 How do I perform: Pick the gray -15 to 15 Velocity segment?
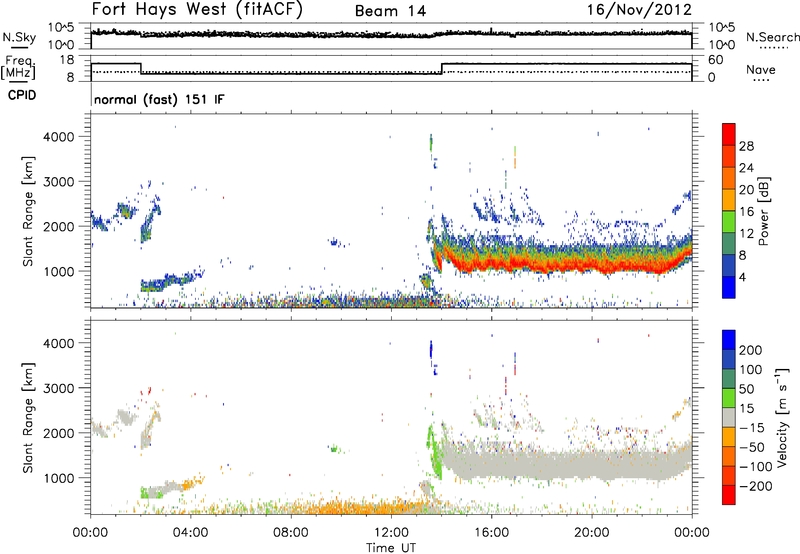click(x=729, y=417)
